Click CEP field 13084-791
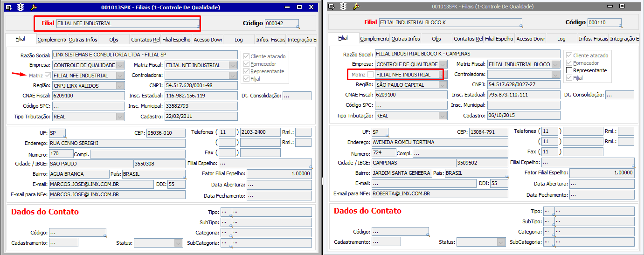This screenshot has height=255, width=644. coord(488,132)
